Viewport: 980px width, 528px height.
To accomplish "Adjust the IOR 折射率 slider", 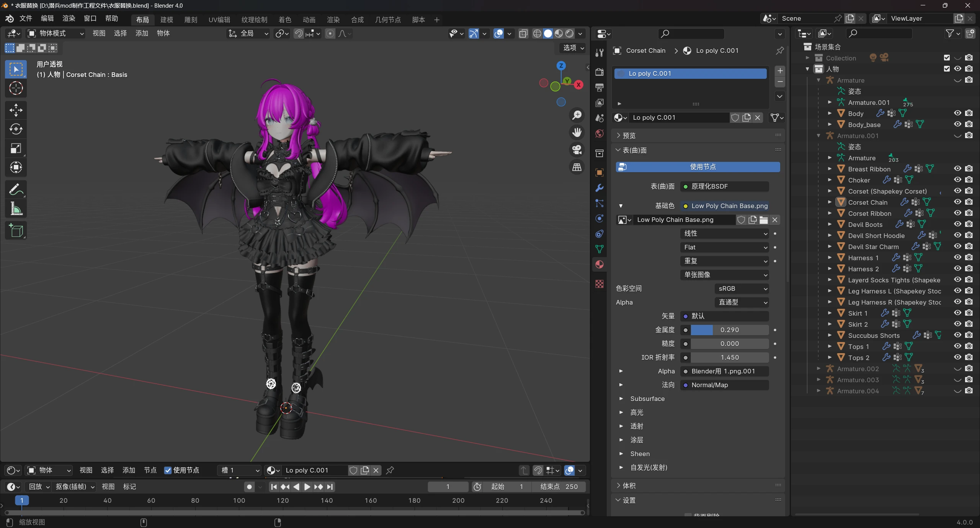I will click(730, 357).
